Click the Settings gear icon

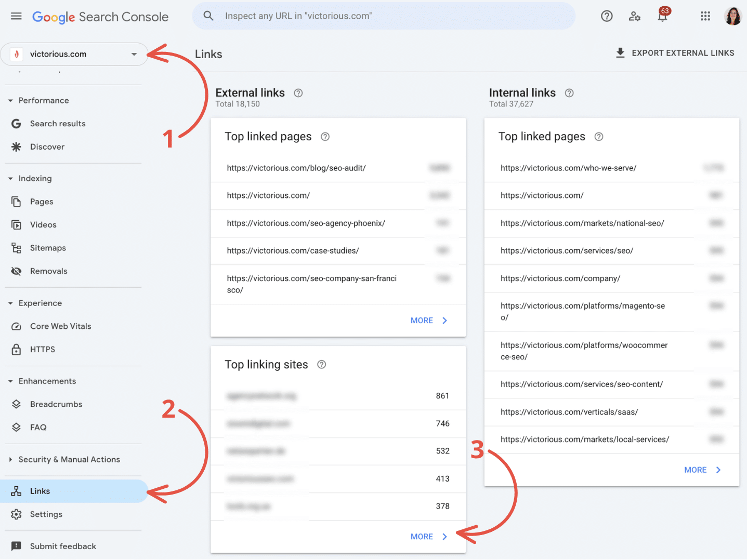16,514
